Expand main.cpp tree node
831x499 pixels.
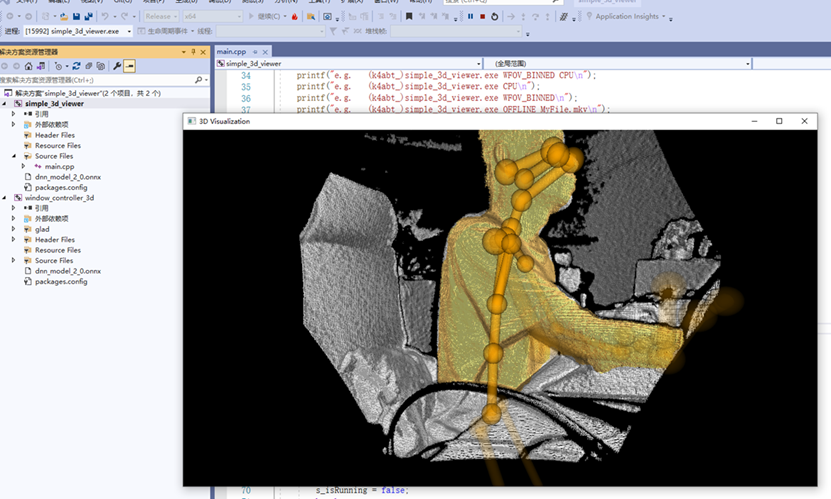click(x=23, y=166)
